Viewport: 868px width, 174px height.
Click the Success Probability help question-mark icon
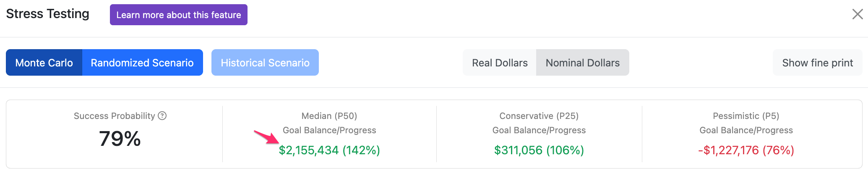point(162,116)
